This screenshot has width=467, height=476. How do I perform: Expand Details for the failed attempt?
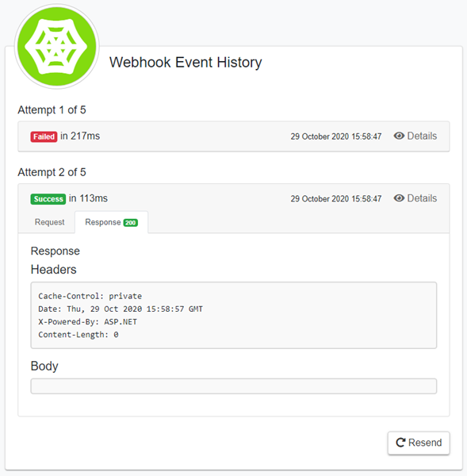pos(415,136)
